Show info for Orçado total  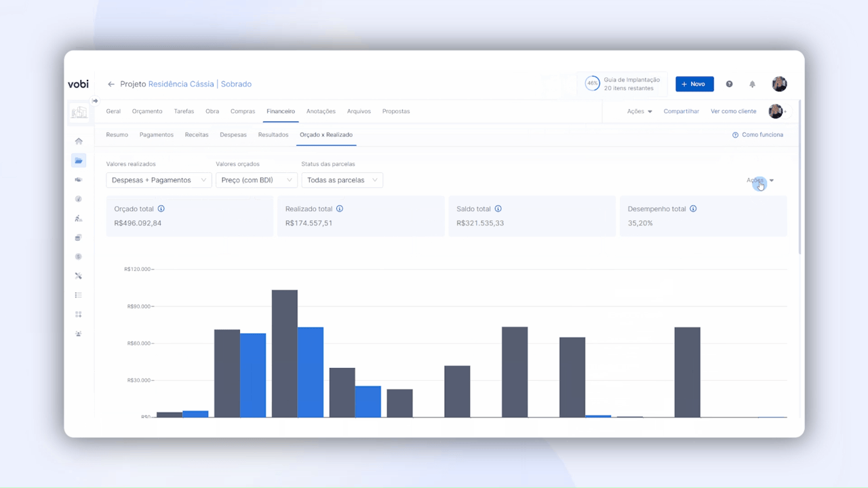(x=161, y=209)
